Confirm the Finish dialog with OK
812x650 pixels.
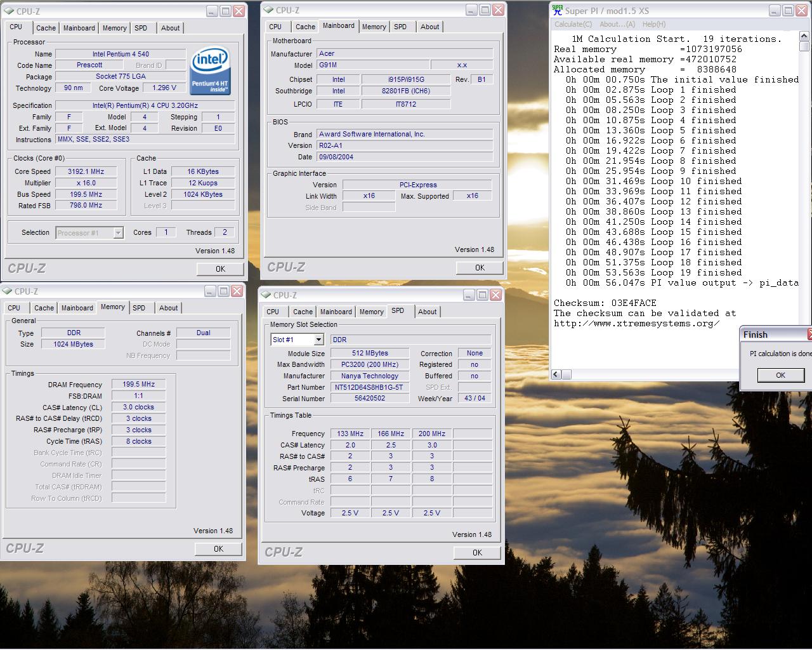[x=780, y=375]
